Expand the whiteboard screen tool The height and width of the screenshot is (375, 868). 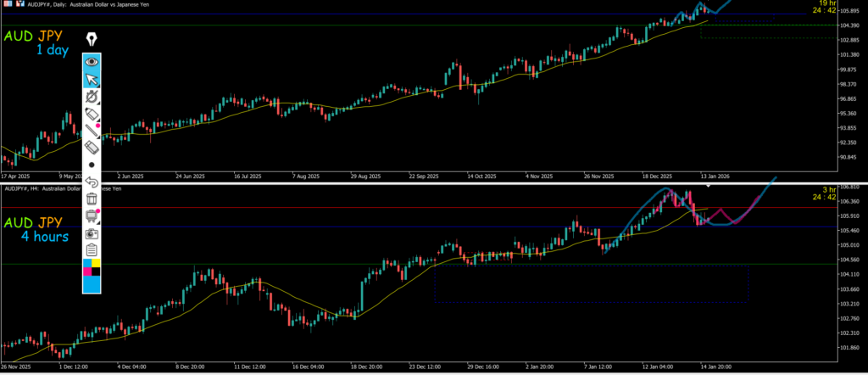point(92,215)
